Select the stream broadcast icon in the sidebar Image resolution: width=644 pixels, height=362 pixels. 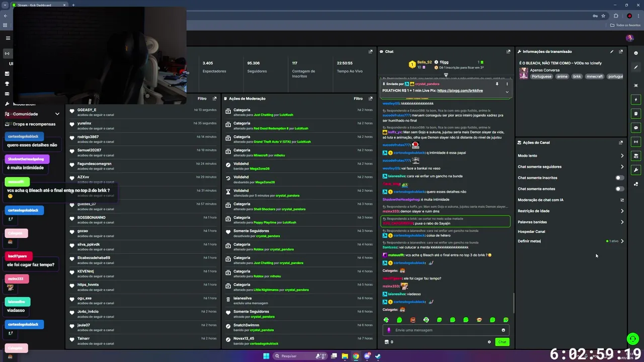point(7,53)
